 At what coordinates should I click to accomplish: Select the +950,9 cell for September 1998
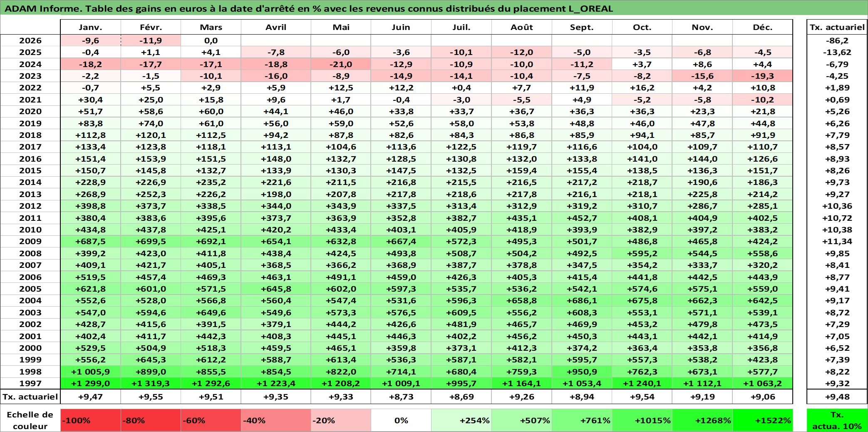point(582,372)
